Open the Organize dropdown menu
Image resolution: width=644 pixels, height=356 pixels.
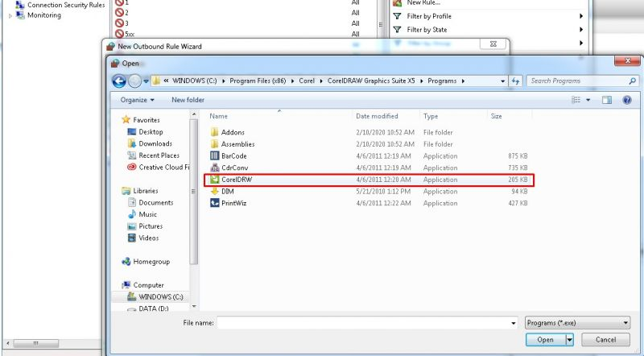(x=138, y=100)
